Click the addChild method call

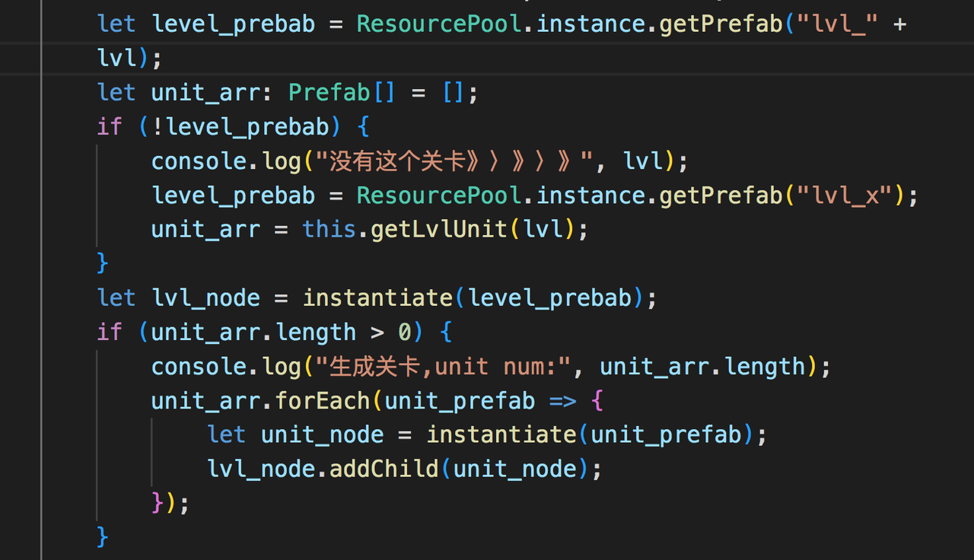coord(384,469)
